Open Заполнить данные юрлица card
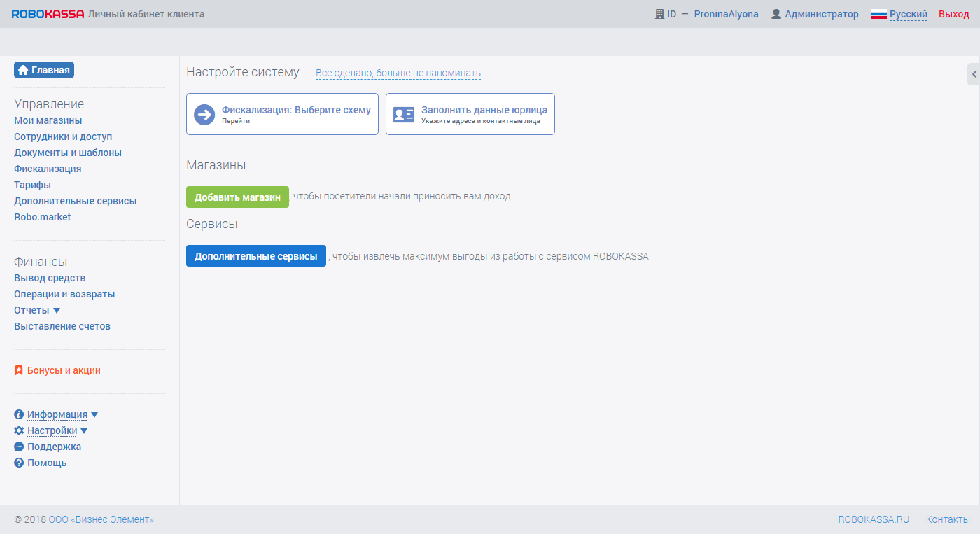Viewport: 980px width, 534px height. 470,114
